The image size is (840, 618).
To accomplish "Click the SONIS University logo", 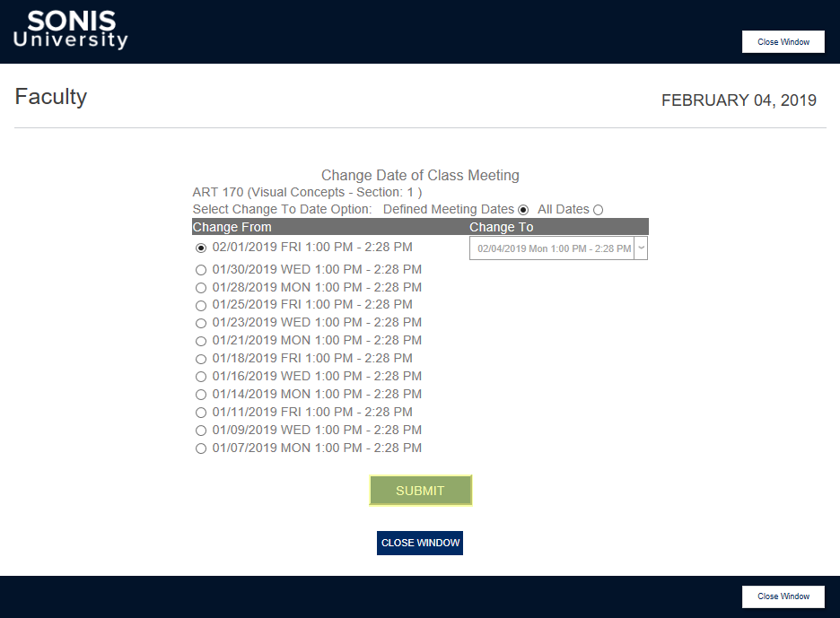I will [x=70, y=30].
